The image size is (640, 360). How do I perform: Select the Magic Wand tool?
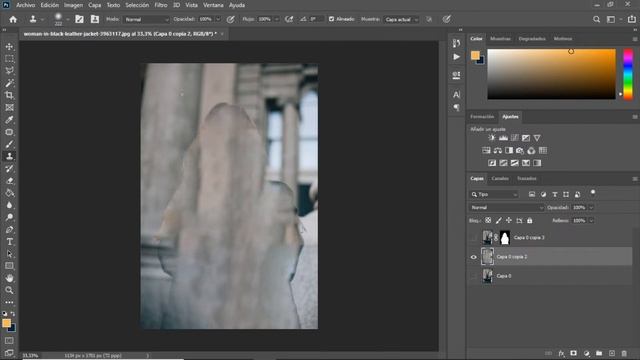9,83
